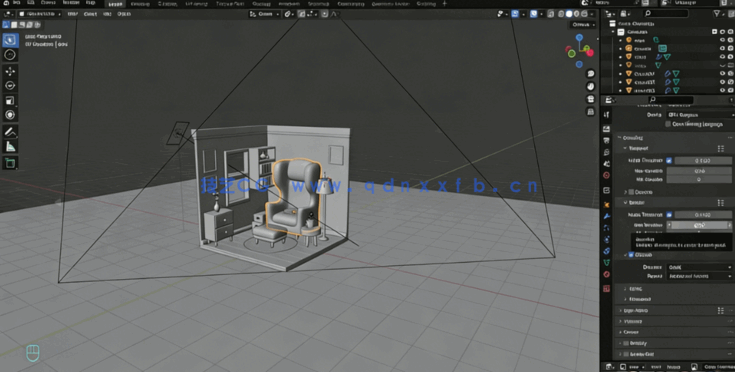Open the orange Object properties tab
Image resolution: width=735 pixels, height=372 pixels.
click(x=607, y=205)
